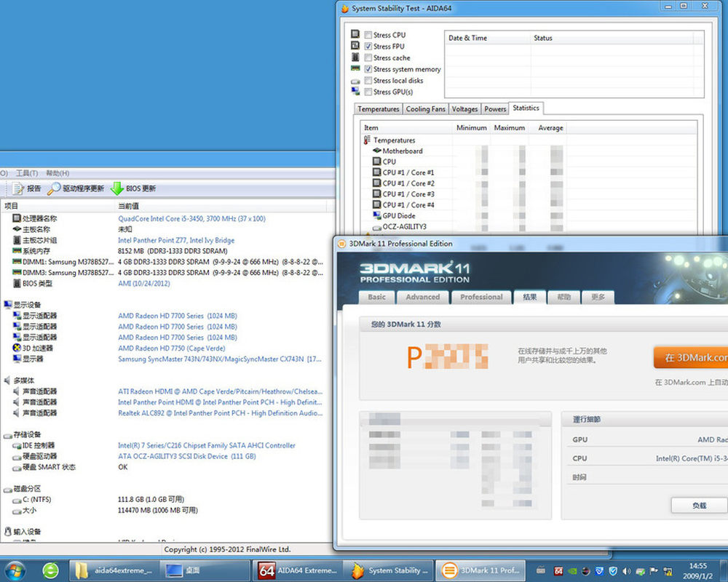Click the 负载 button in 3DMark
728x582 pixels.
tap(699, 506)
